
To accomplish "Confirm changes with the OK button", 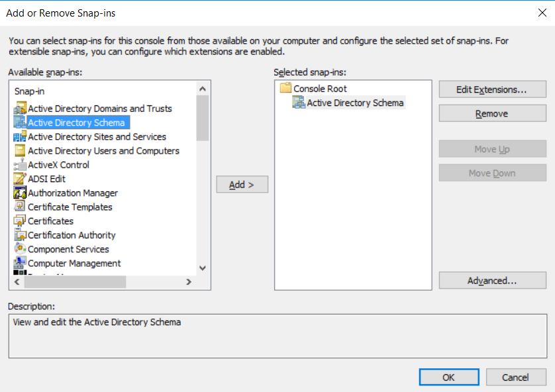I will [448, 376].
